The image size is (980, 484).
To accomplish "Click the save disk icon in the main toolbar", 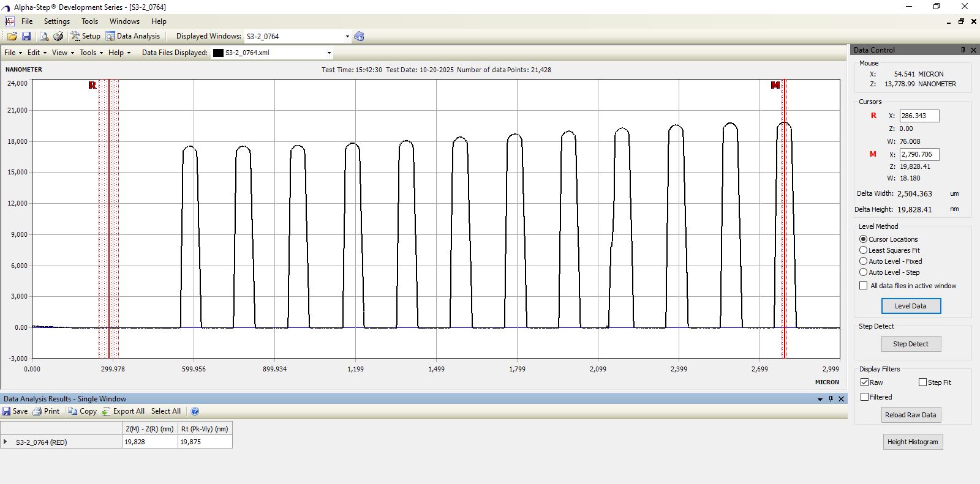I will click(26, 36).
